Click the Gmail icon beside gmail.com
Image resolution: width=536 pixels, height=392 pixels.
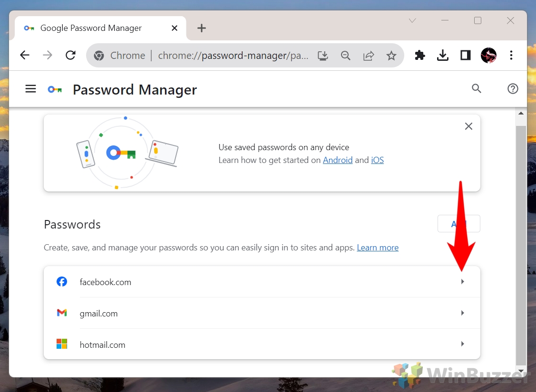click(62, 313)
